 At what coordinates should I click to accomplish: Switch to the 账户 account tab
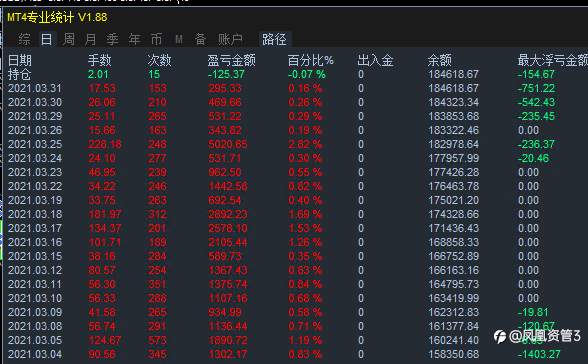tap(230, 39)
